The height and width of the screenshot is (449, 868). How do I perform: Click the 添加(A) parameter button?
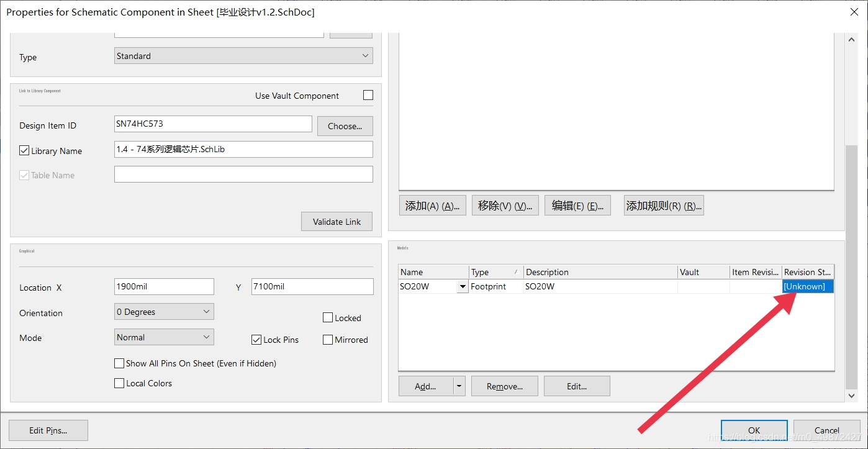pos(432,206)
